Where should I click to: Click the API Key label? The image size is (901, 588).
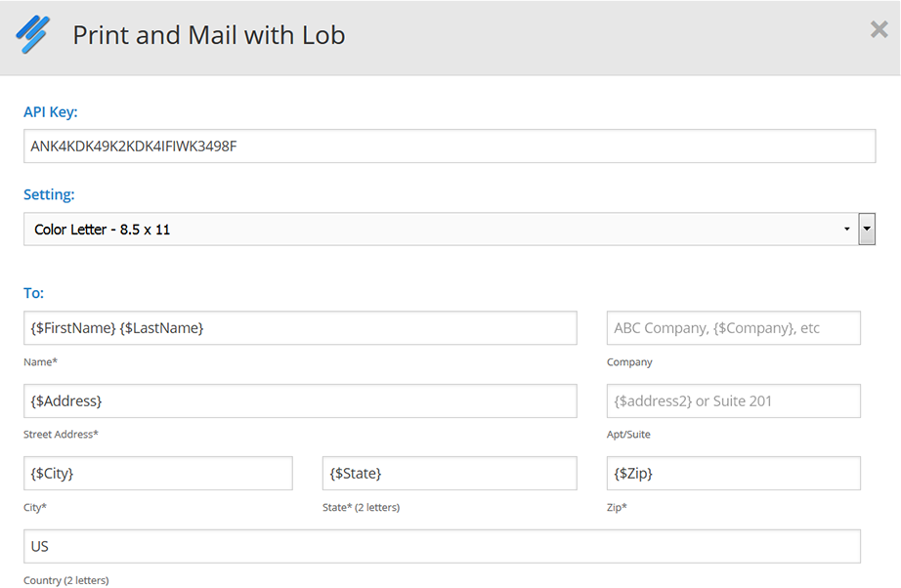pyautogui.click(x=51, y=112)
